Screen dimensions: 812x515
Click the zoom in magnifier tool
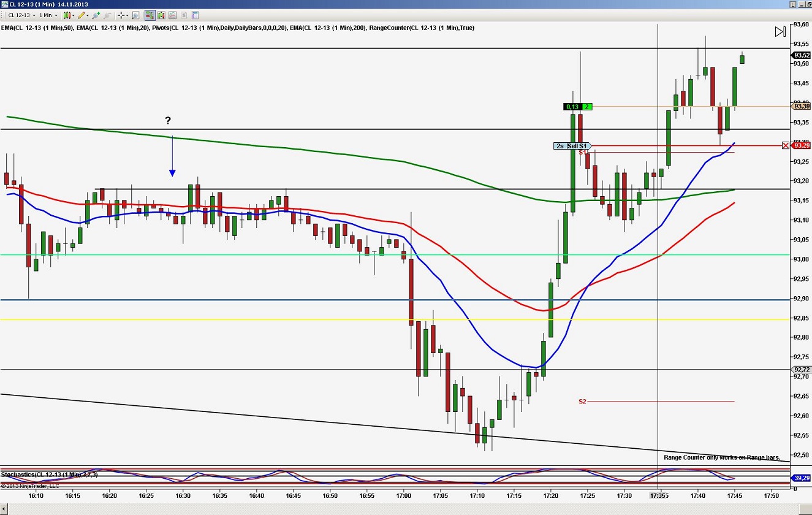point(96,15)
